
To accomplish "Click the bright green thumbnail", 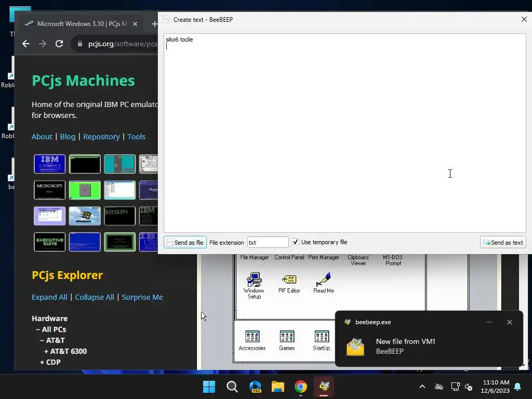I will click(85, 190).
